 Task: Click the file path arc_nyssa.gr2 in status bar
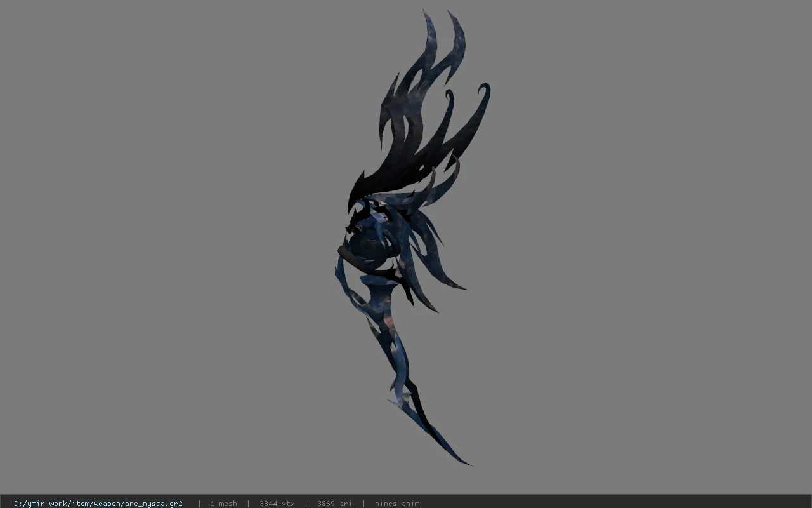(98, 504)
